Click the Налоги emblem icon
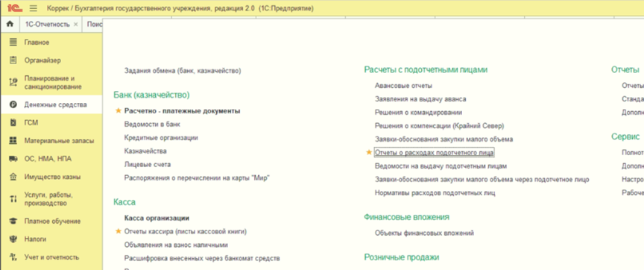The image size is (644, 270). click(13, 239)
